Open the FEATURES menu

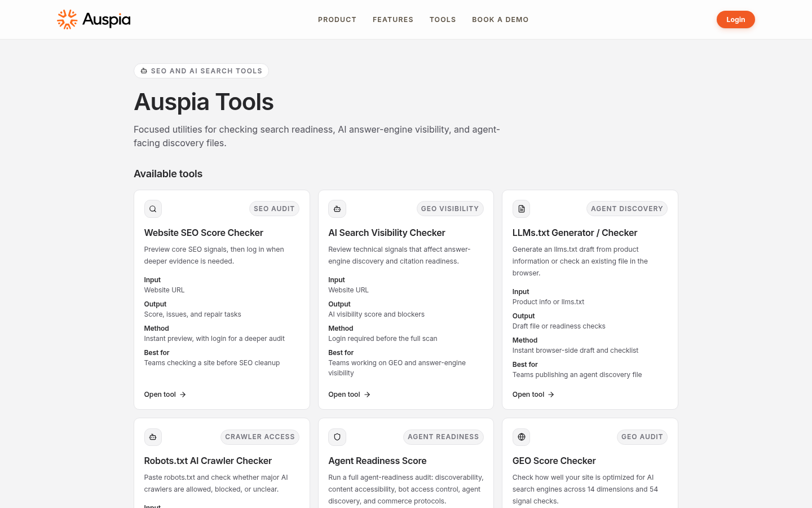393,20
